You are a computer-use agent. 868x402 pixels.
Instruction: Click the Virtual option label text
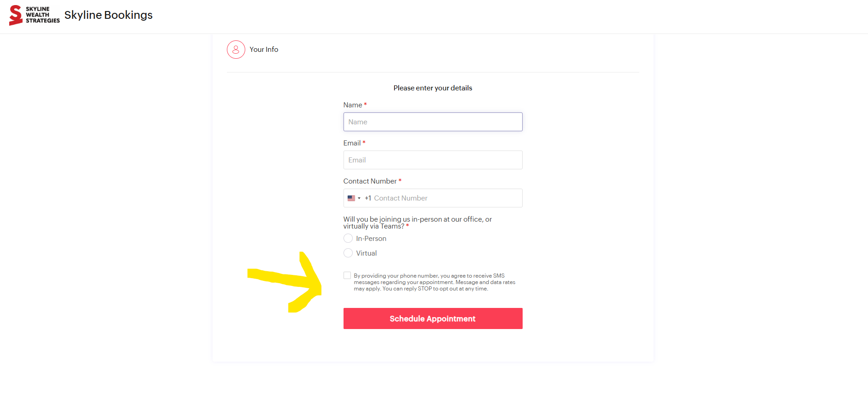[366, 253]
